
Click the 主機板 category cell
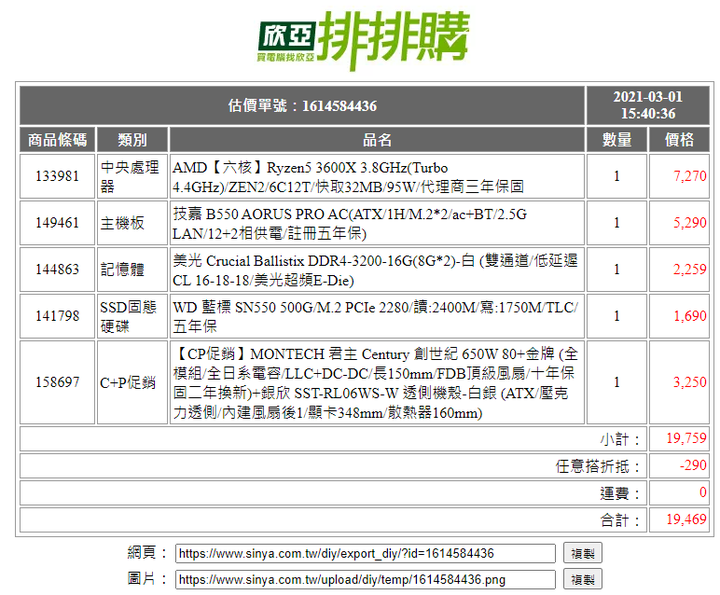click(132, 223)
